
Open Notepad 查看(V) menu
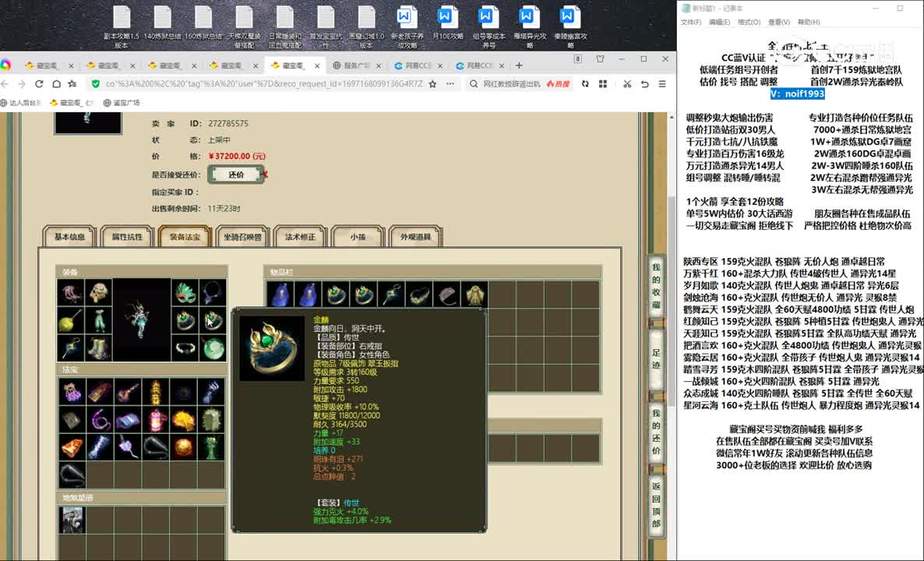point(779,22)
